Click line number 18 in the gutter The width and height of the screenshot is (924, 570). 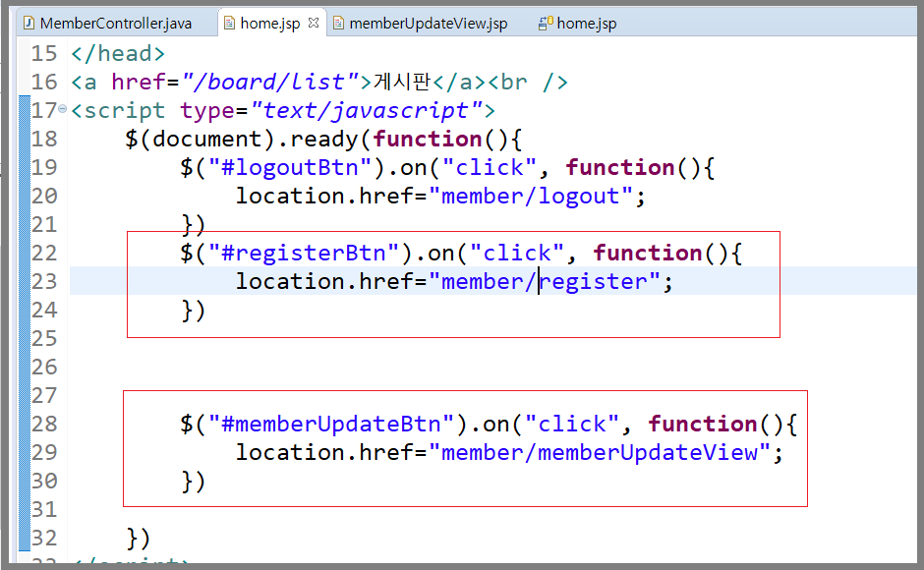pyautogui.click(x=44, y=140)
